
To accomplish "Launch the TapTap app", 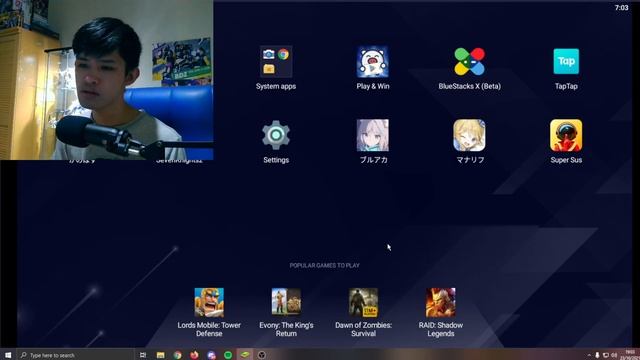I will tap(566, 61).
